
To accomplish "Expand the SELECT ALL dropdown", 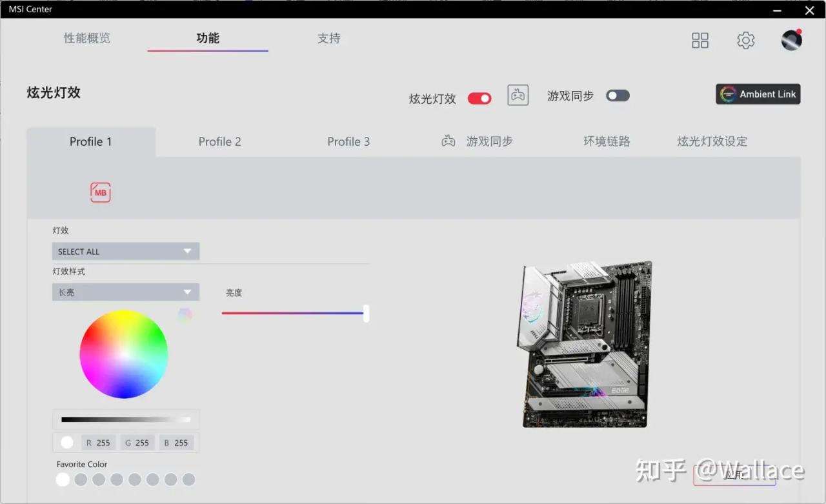I will pos(126,251).
